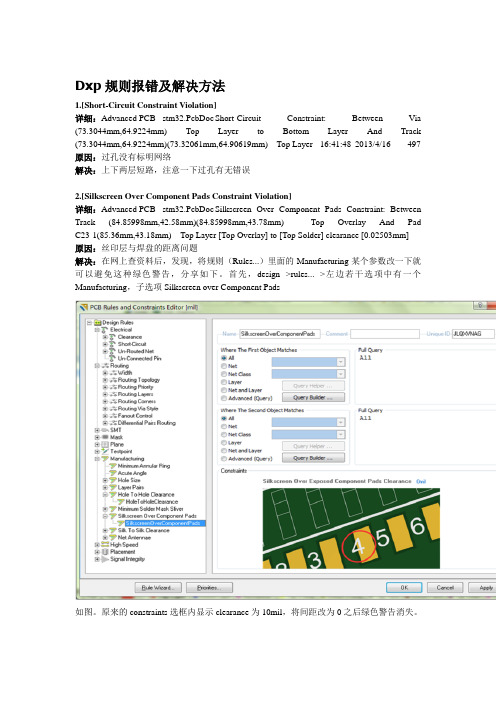Viewport: 496px width, 702px height.
Task: Click the Layer Pairs rule icon
Action: click(113, 487)
